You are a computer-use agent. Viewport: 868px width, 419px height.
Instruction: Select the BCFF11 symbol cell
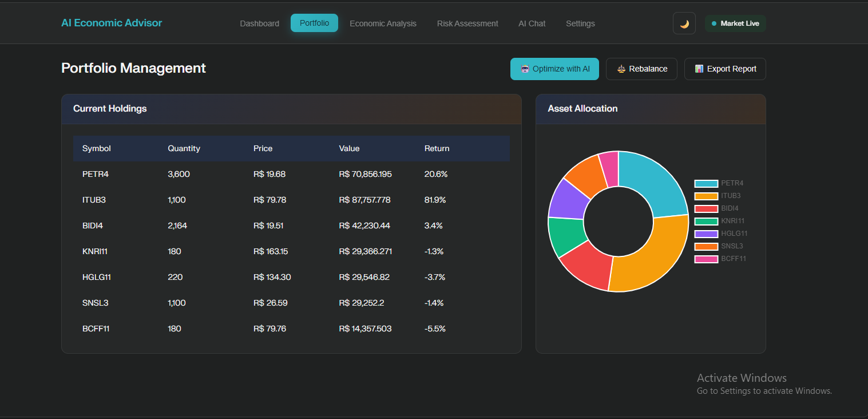(96, 329)
